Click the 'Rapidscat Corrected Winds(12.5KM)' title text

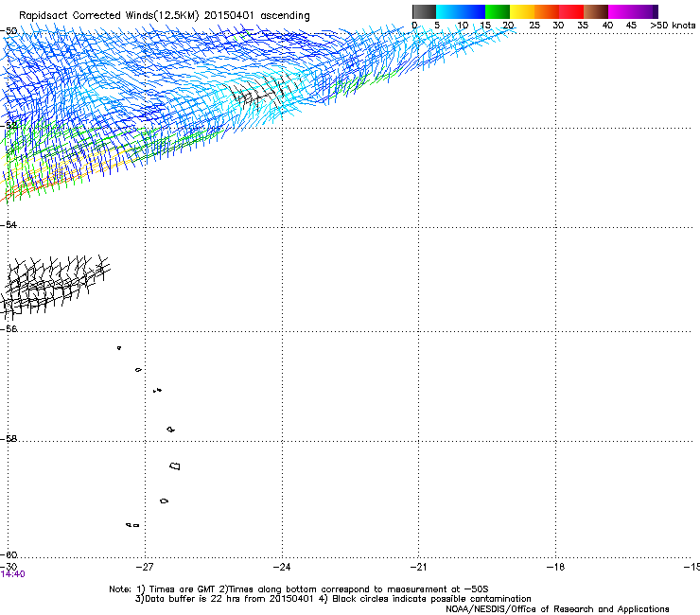pos(109,15)
